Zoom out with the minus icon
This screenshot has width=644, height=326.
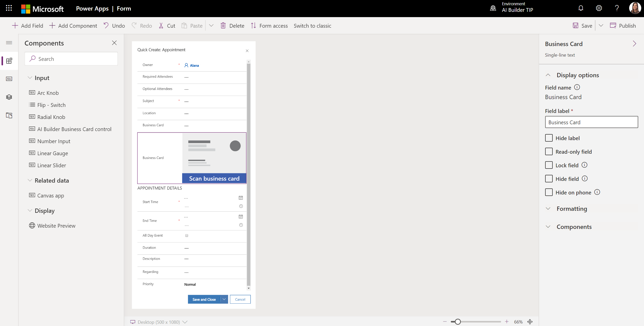[x=445, y=322]
